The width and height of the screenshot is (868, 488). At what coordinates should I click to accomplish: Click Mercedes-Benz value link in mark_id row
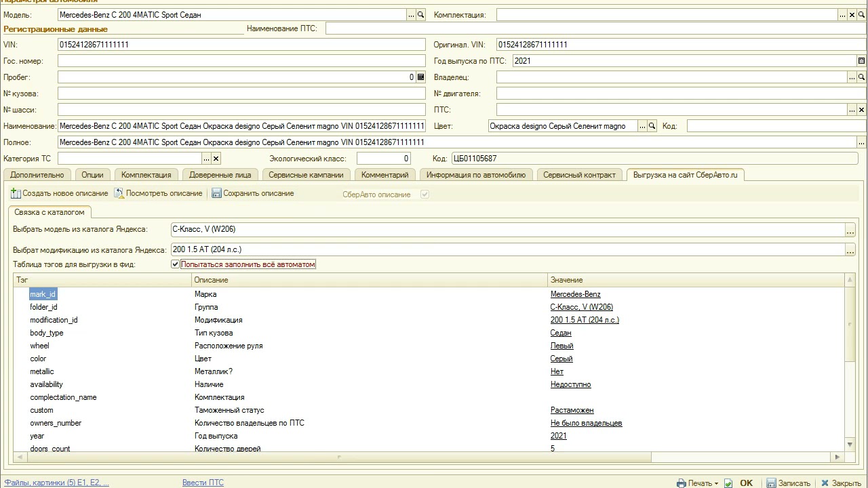click(x=576, y=294)
